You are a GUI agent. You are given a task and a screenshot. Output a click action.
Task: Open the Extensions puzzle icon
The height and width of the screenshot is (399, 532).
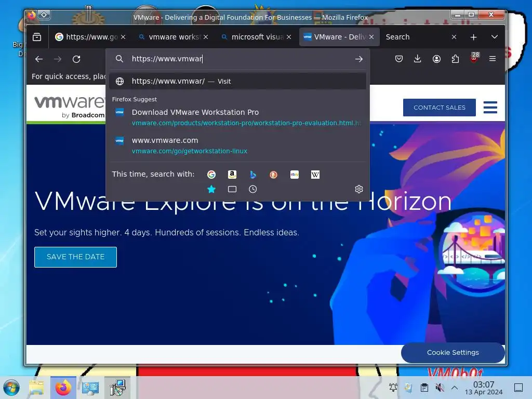click(455, 59)
